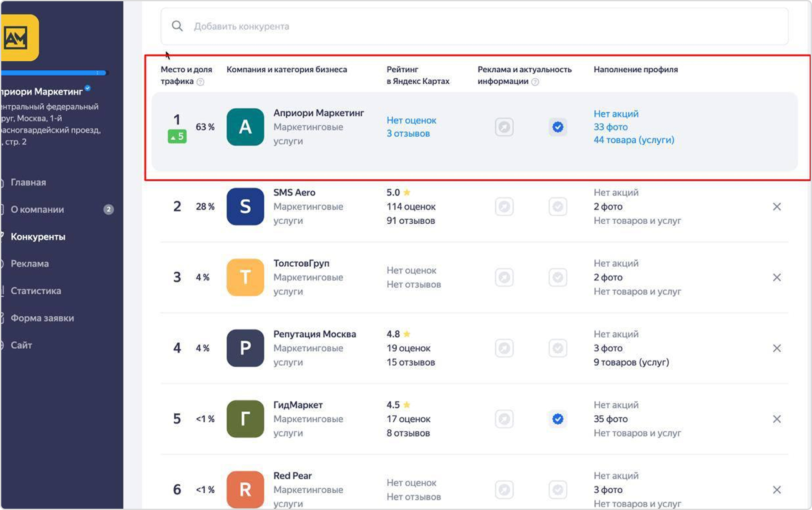Click the search magnifier icon
812x510 pixels.
tap(177, 26)
